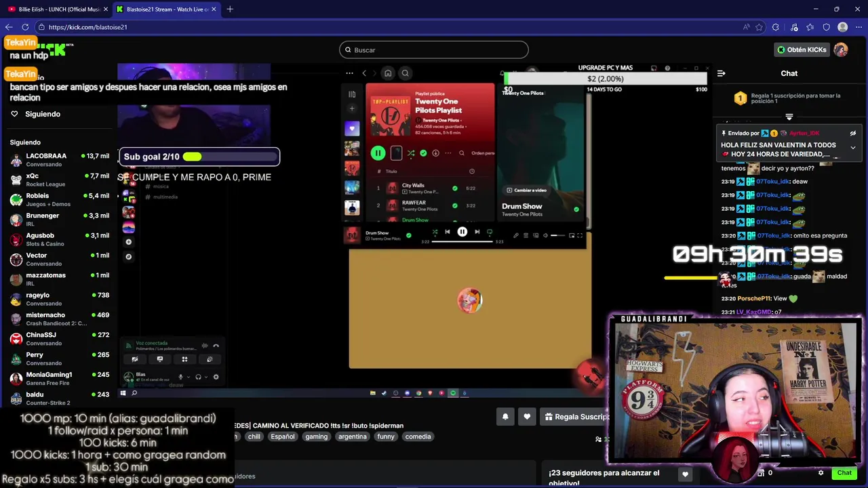868x488 pixels.
Task: Toggle the Siguiendo follow heart button
Action: point(14,114)
